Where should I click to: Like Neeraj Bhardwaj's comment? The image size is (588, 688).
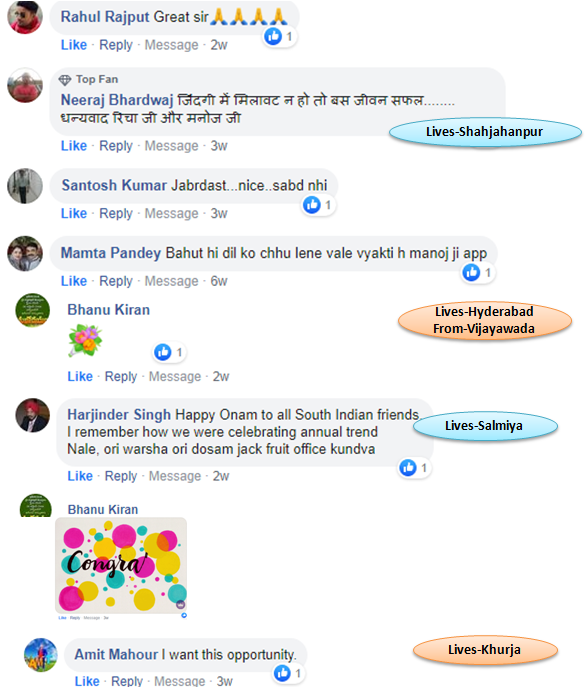(x=74, y=146)
